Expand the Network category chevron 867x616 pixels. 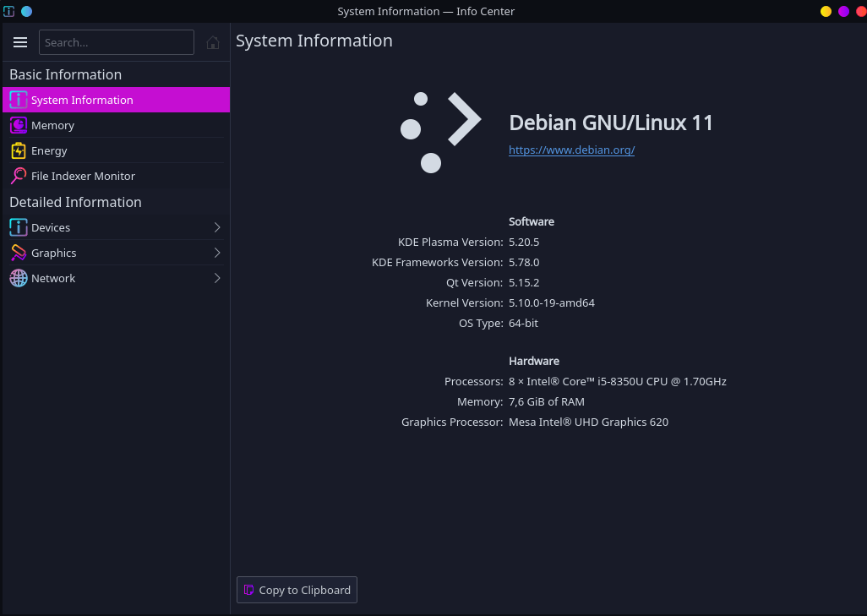pos(217,278)
